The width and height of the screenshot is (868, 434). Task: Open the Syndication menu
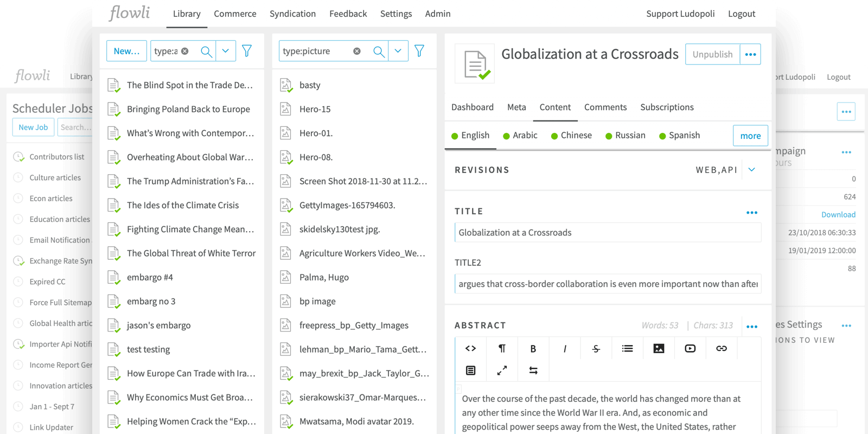292,14
